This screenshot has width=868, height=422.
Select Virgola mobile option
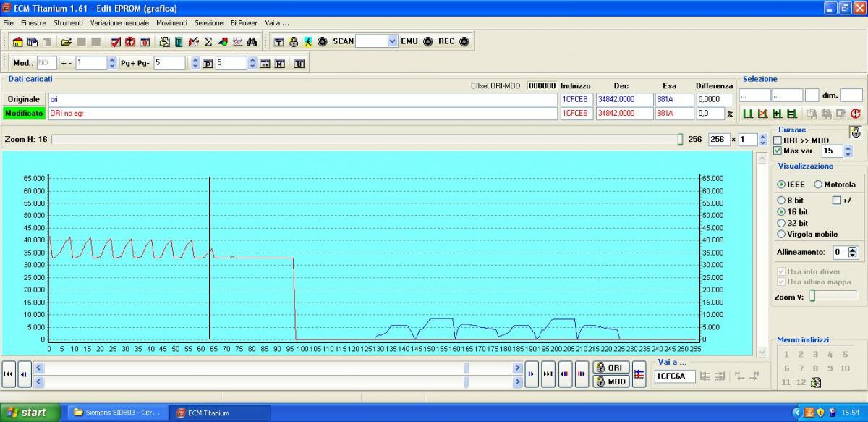tap(781, 234)
